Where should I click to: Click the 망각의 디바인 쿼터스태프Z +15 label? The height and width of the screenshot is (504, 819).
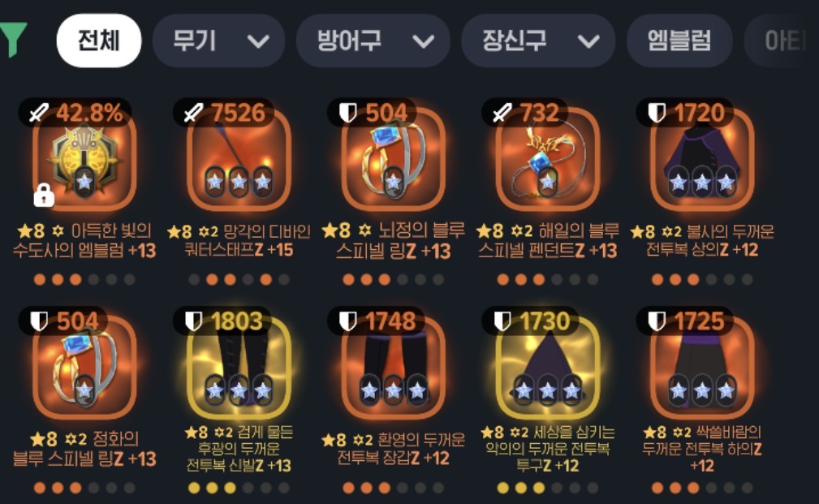click(x=239, y=240)
